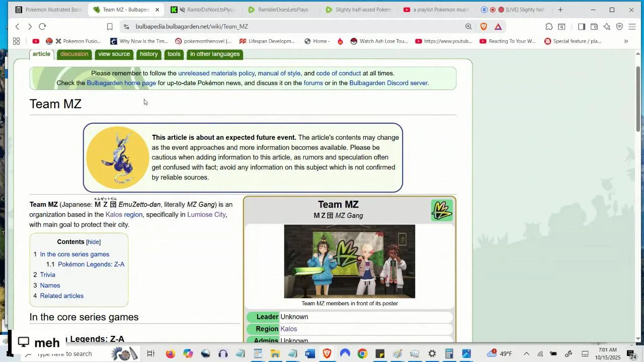Image resolution: width=644 pixels, height=362 pixels.
Task: Hide the Contents table with hide toggle
Action: tap(94, 242)
